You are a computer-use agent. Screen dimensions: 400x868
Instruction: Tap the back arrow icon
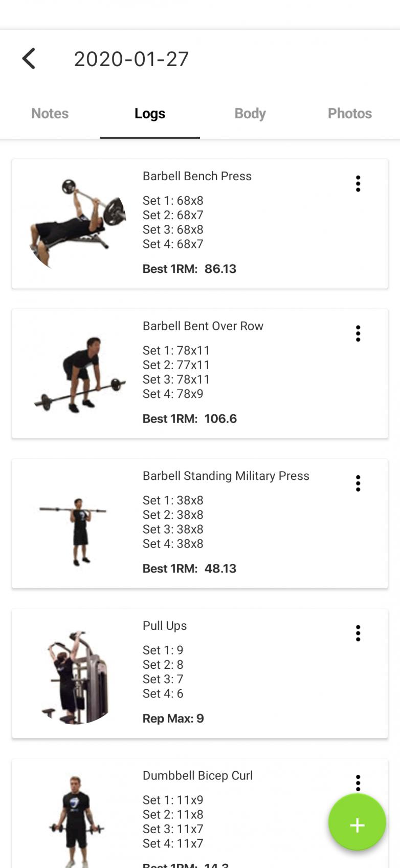[29, 59]
